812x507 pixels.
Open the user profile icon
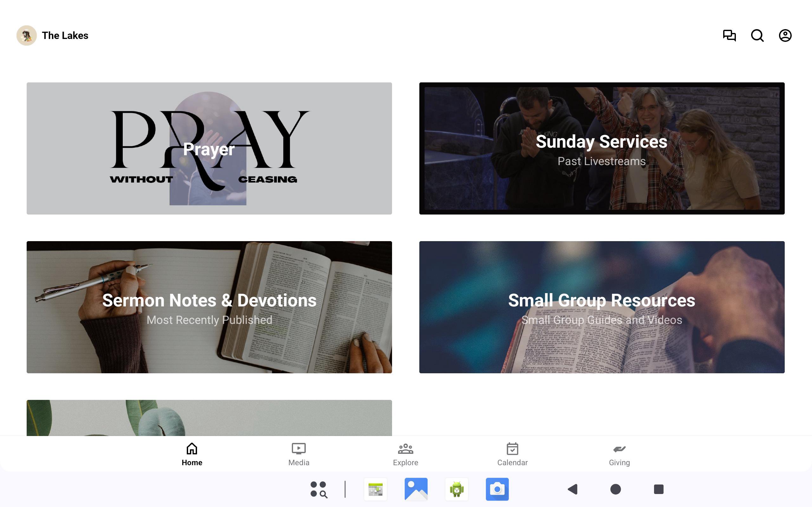tap(785, 35)
